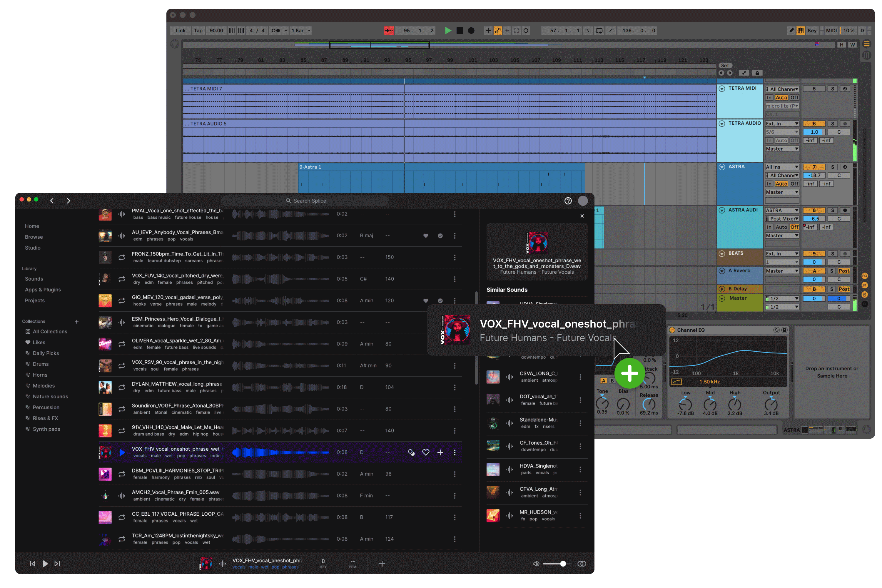Toggle the Ableton metronome button

[276, 31]
